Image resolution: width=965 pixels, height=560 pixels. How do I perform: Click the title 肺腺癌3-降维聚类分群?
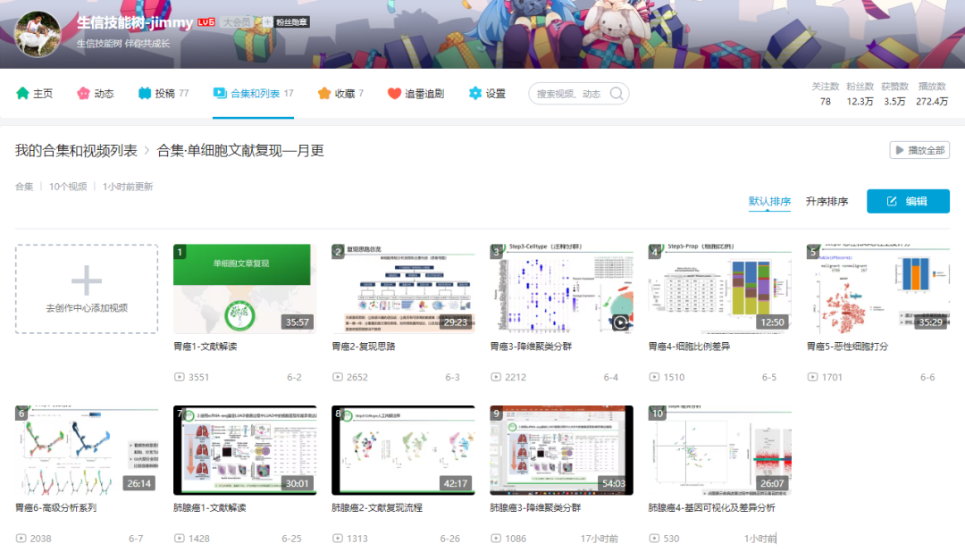click(x=535, y=507)
